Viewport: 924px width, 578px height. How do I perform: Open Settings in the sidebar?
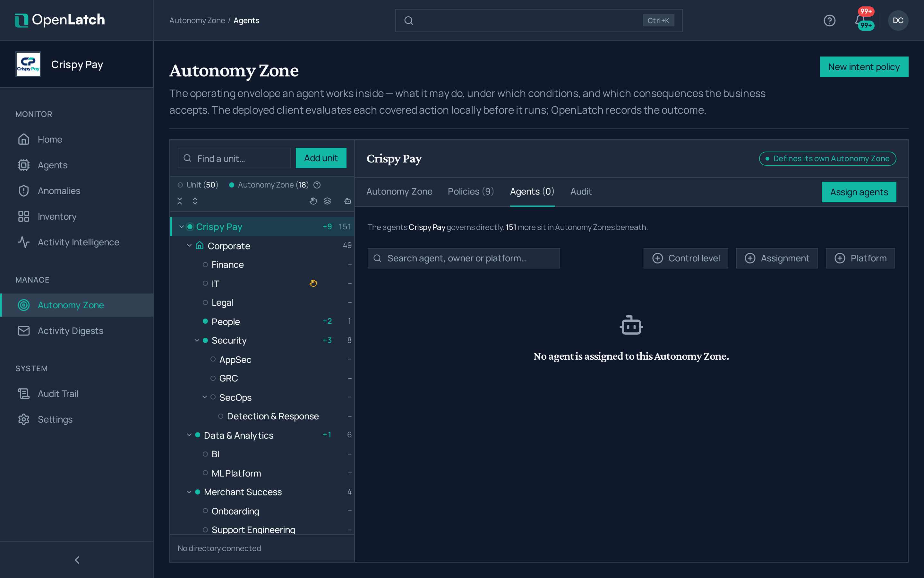click(77, 419)
